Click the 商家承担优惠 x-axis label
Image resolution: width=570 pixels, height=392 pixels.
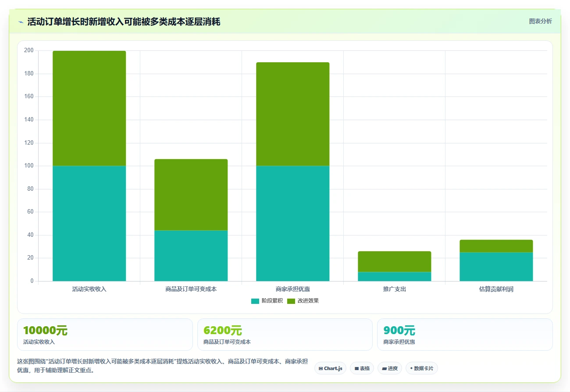(292, 289)
